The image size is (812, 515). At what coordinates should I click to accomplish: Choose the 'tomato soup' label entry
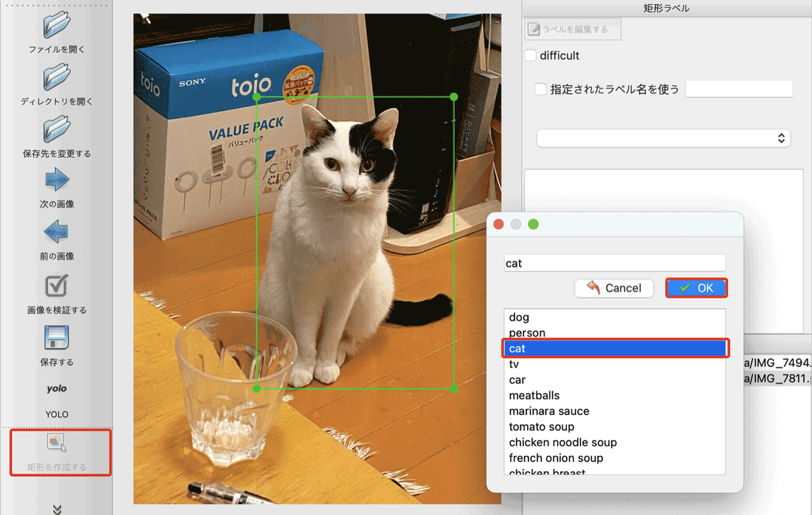(x=540, y=426)
